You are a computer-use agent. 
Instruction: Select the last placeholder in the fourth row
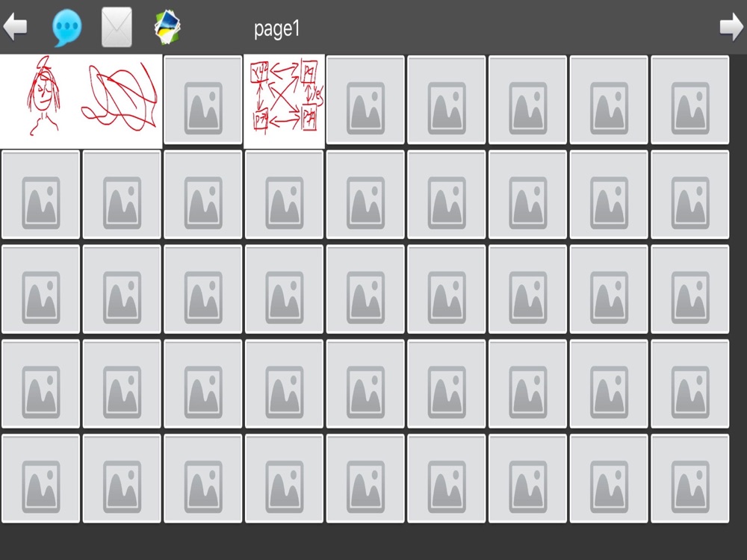coord(689,384)
